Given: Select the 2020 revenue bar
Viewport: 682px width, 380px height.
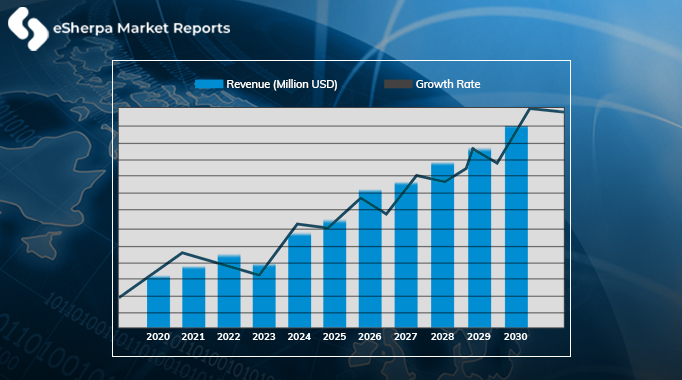Looking at the screenshot, I should [158, 302].
